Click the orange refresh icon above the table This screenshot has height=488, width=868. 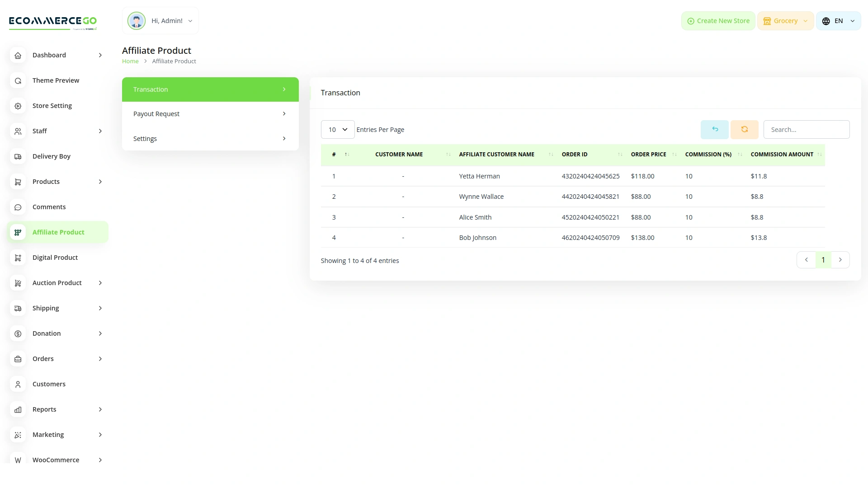click(x=744, y=129)
